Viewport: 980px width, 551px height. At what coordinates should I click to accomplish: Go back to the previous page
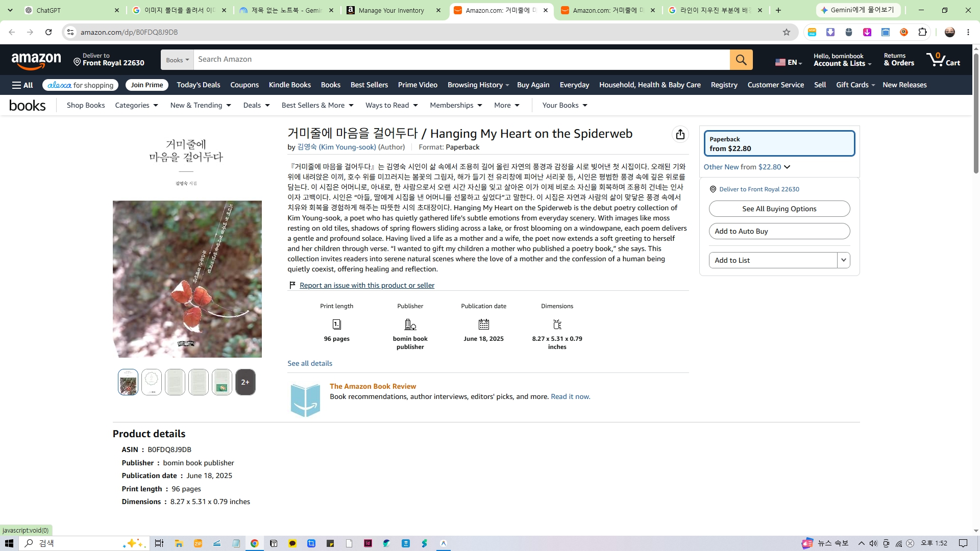pos(12,32)
